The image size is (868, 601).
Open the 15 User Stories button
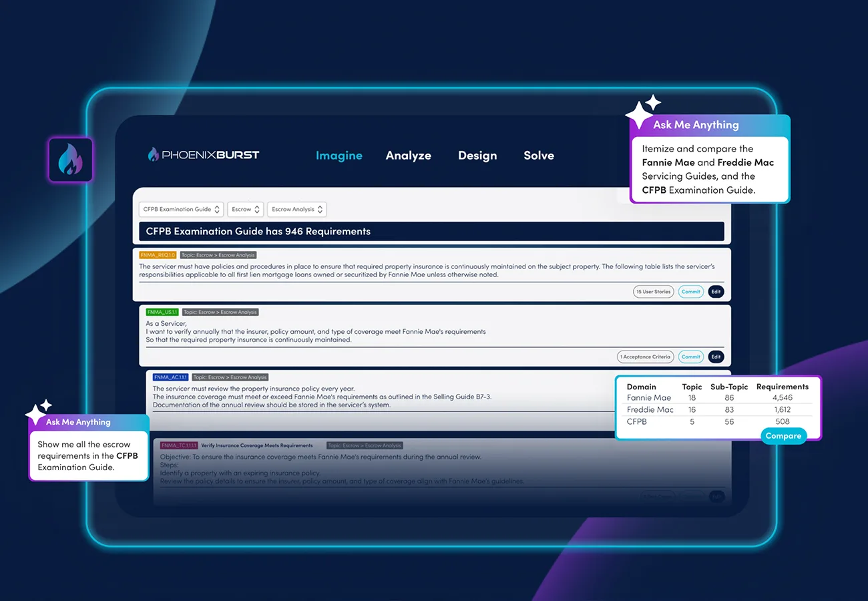654,292
